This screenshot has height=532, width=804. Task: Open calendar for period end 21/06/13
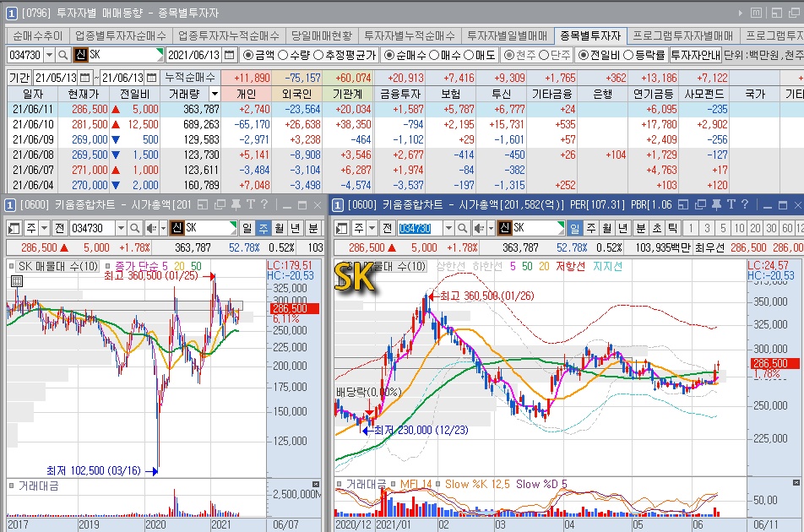[152, 78]
